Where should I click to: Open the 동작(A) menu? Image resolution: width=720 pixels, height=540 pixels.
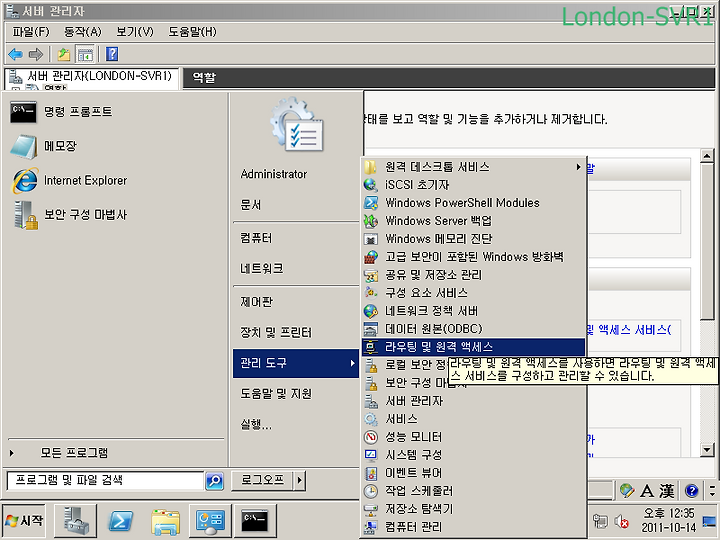click(x=83, y=32)
